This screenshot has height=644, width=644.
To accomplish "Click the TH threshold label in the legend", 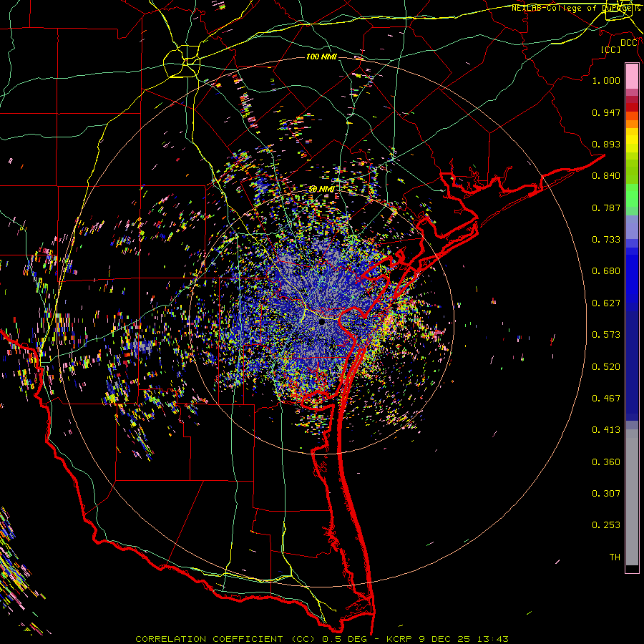I will pyautogui.click(x=615, y=557).
